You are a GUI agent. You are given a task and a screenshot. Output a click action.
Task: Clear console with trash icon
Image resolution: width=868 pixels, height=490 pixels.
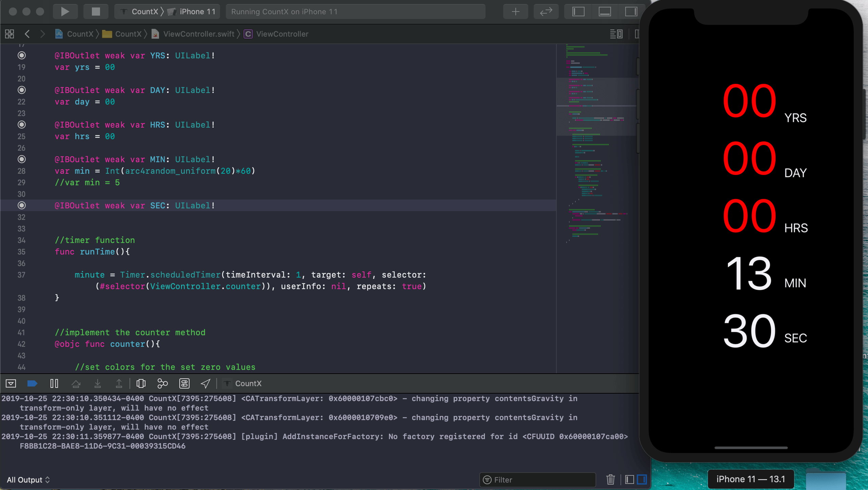[x=610, y=479]
